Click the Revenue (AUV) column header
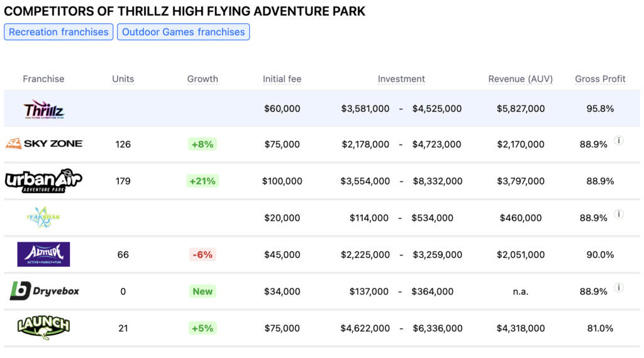The image size is (644, 358). (520, 79)
